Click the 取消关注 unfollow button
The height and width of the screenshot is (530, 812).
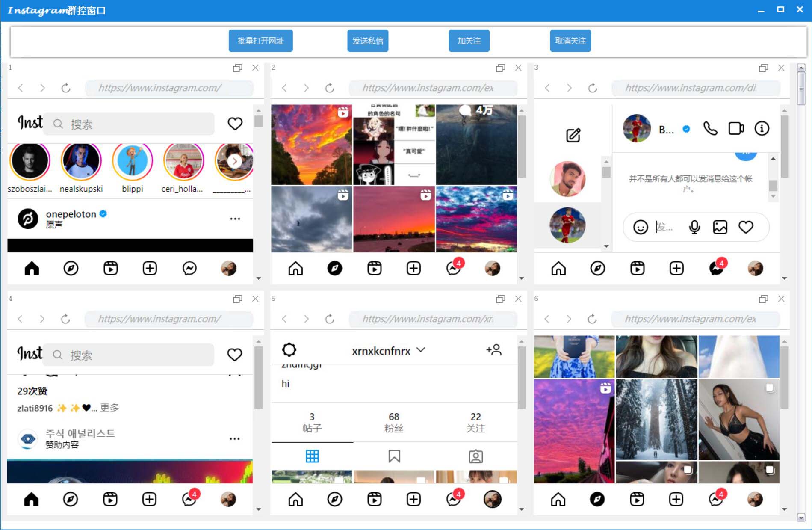570,41
